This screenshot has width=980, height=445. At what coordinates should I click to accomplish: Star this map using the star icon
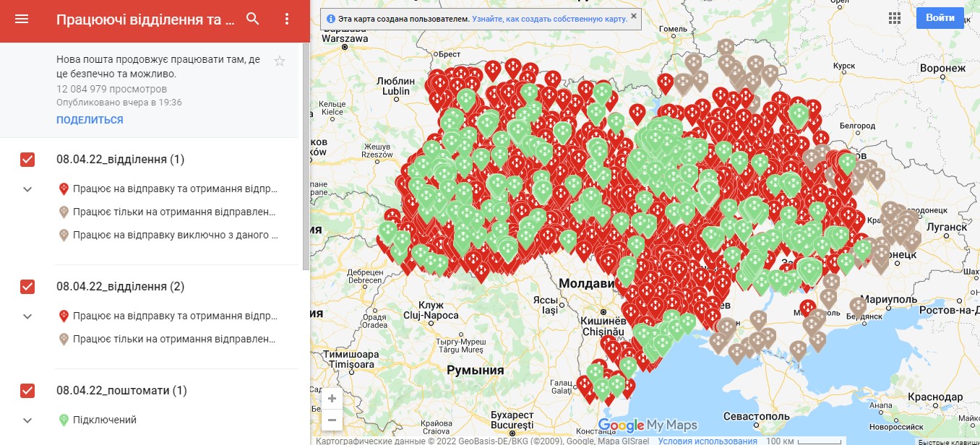pyautogui.click(x=280, y=61)
